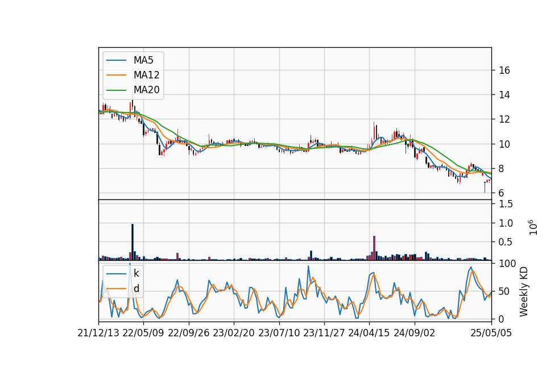Click the k legend label in KD panel
Screen dimensions: 546x392
(136, 273)
